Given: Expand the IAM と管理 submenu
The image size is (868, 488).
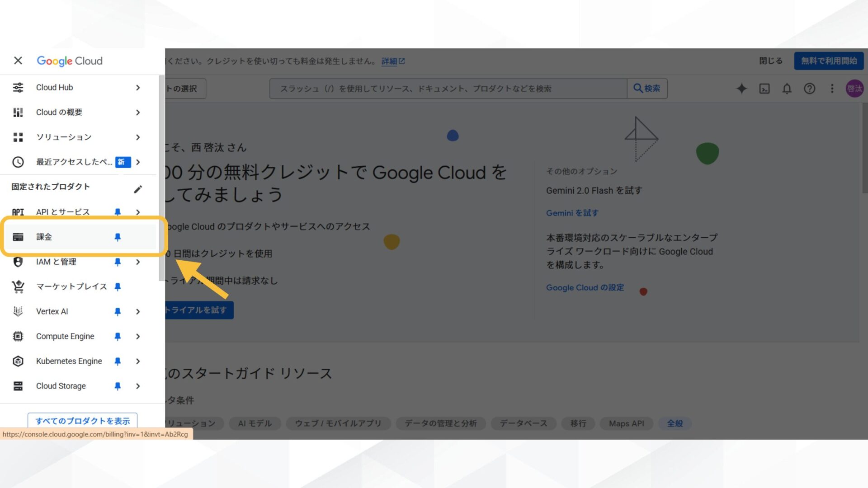Looking at the screenshot, I should (138, 262).
